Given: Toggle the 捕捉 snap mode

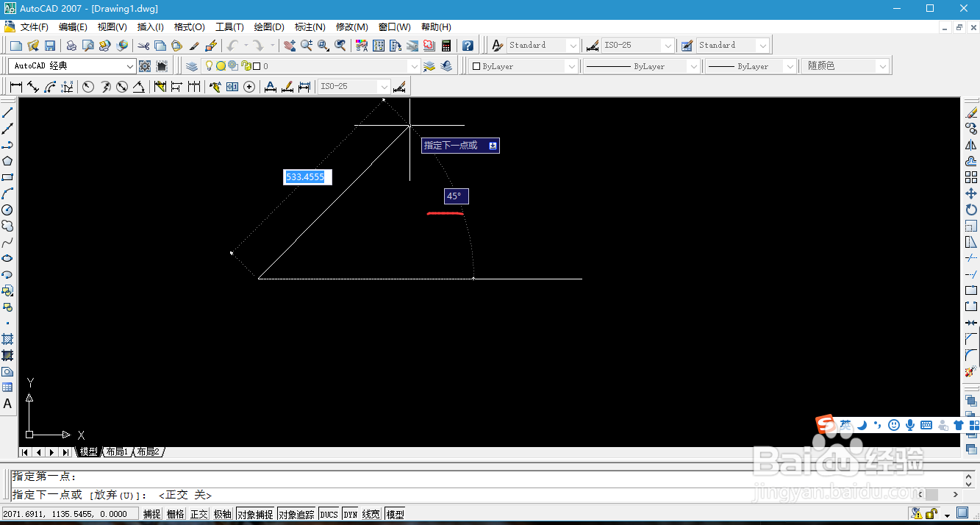Looking at the screenshot, I should [152, 514].
